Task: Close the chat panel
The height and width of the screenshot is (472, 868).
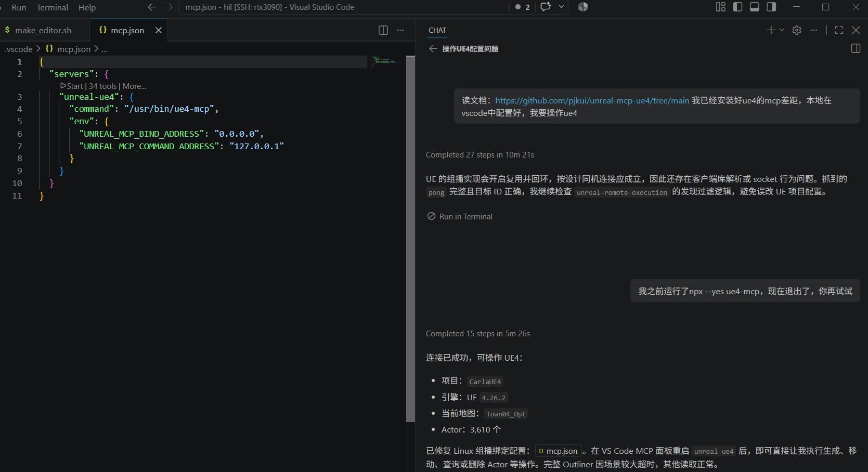Action: point(856,30)
